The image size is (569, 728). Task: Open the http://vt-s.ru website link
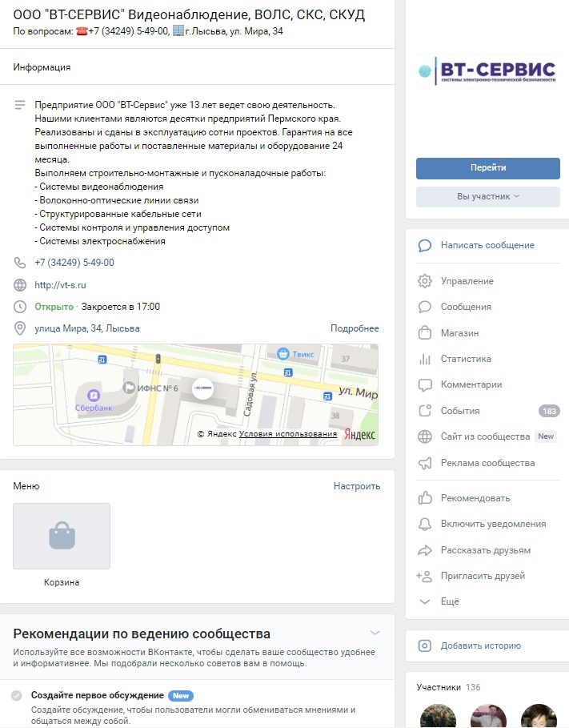coord(60,285)
